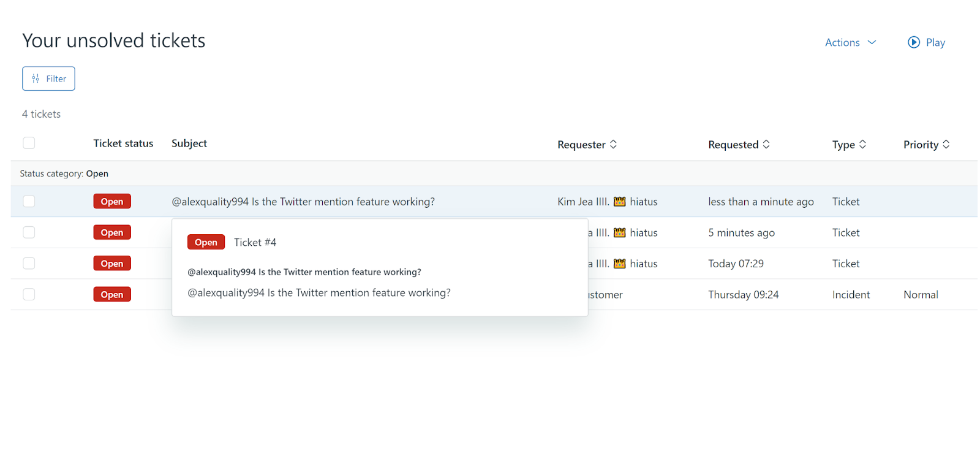
Task: Click crown emoji icon in first row requester
Action: click(619, 202)
